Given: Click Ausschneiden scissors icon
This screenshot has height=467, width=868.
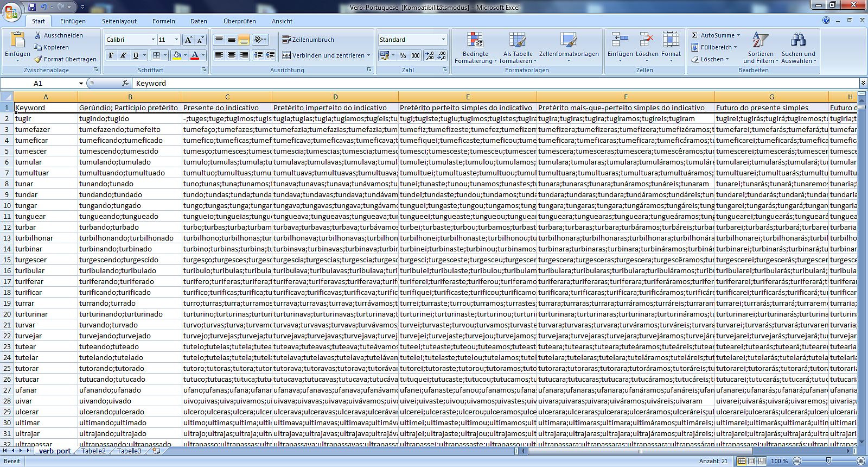Looking at the screenshot, I should tap(38, 35).
